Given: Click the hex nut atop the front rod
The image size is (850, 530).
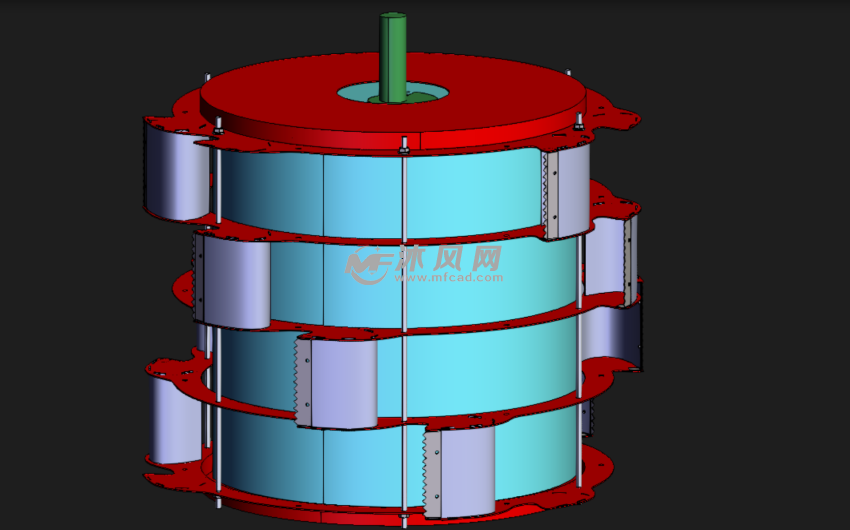Looking at the screenshot, I should point(404,149).
